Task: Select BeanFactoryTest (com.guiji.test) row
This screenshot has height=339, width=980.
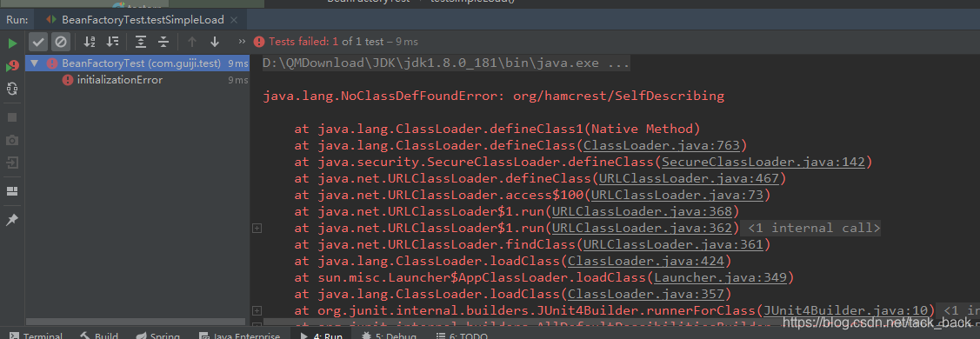Action: pos(137,63)
